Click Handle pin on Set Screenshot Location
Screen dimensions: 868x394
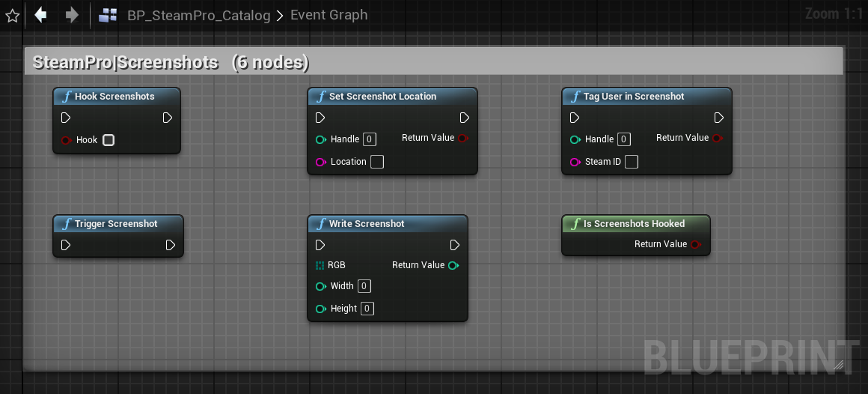pyautogui.click(x=320, y=139)
